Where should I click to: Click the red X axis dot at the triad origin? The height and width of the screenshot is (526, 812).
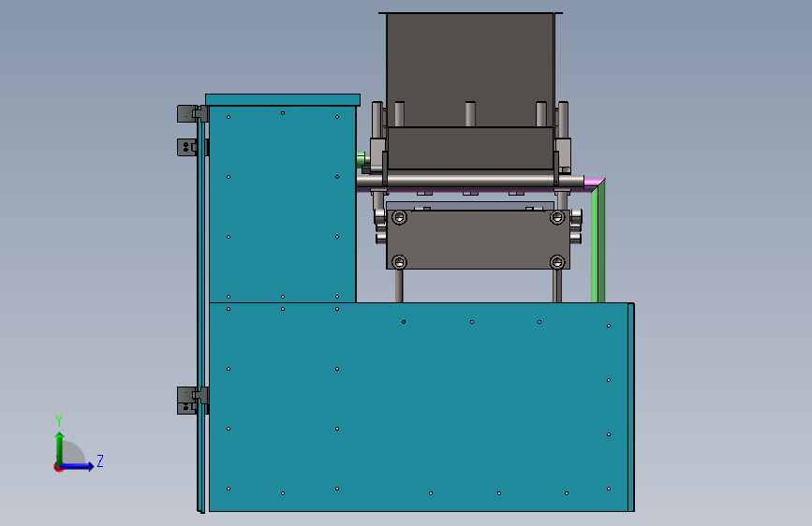[57, 467]
